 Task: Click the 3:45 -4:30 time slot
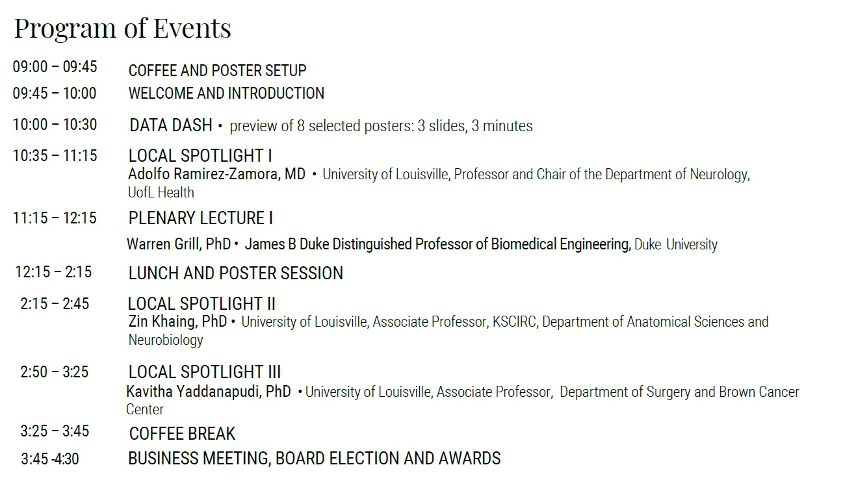49,459
